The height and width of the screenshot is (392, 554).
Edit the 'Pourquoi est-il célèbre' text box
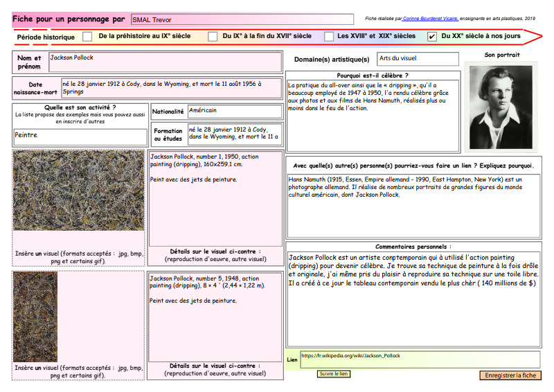point(373,116)
